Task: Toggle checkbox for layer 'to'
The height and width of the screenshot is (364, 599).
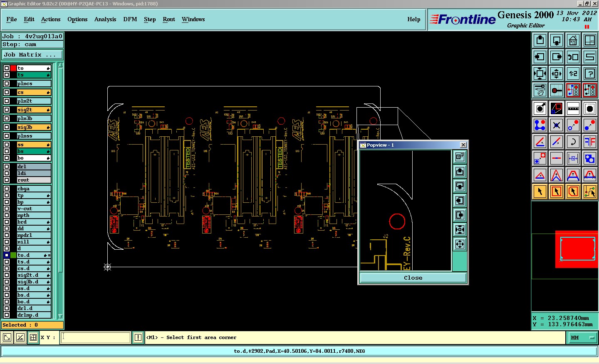Action: pos(7,68)
